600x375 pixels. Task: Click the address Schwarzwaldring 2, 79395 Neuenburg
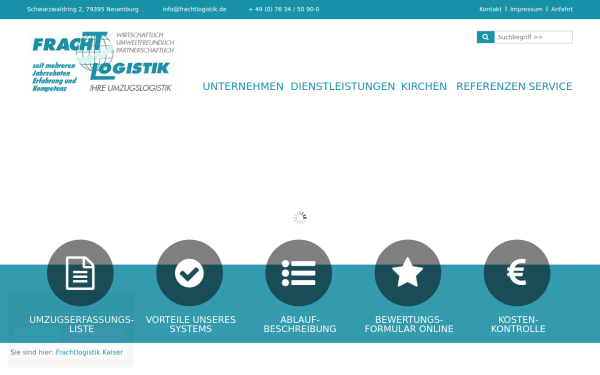(x=83, y=9)
